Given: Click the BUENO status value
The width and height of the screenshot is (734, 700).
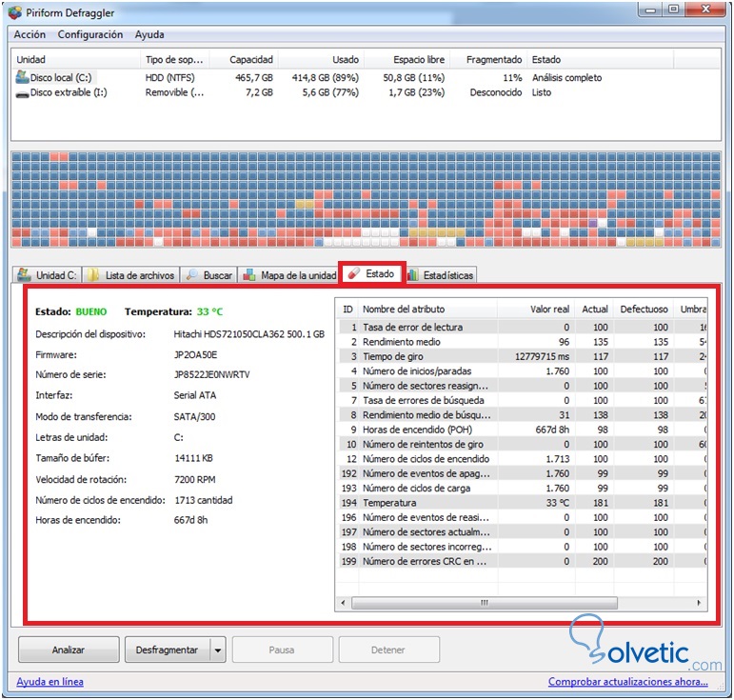Looking at the screenshot, I should [x=91, y=311].
